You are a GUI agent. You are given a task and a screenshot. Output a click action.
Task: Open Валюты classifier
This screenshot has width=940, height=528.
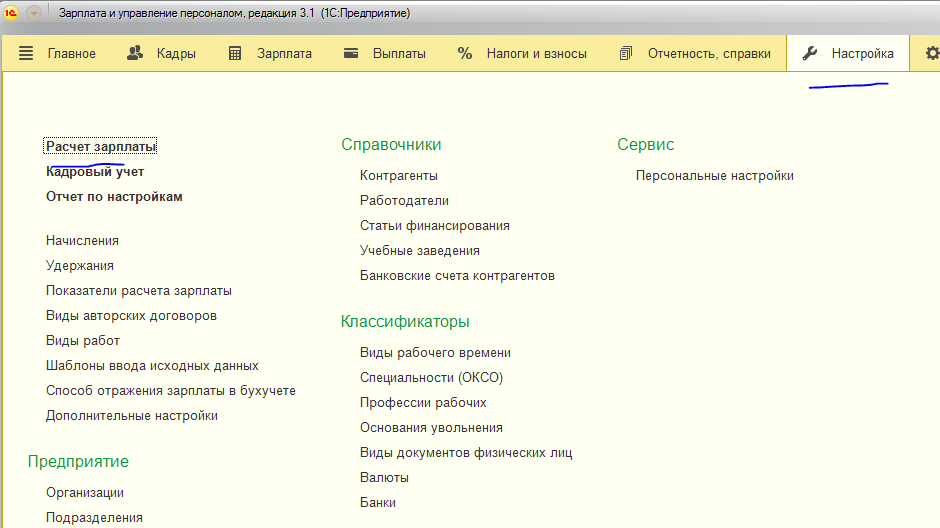[384, 478]
